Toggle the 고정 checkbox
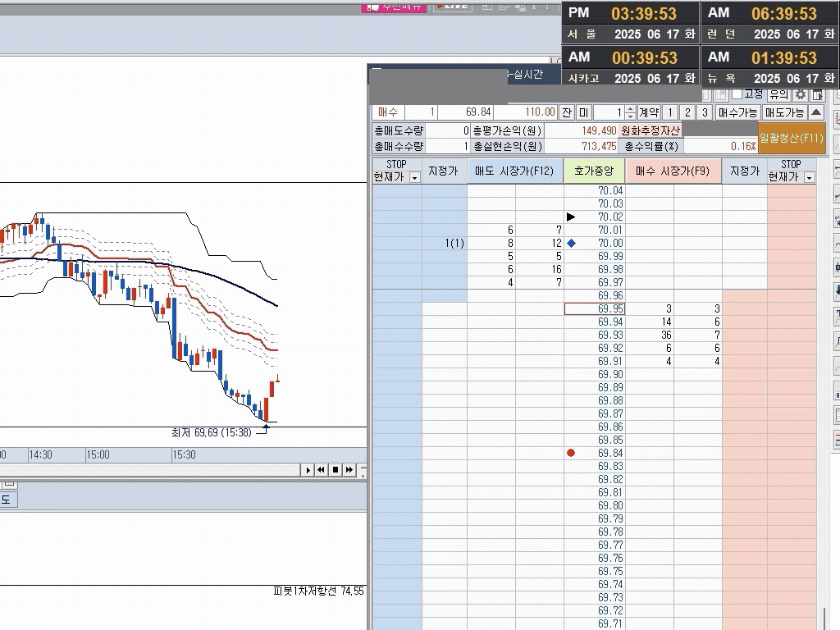840x630 pixels. click(737, 94)
